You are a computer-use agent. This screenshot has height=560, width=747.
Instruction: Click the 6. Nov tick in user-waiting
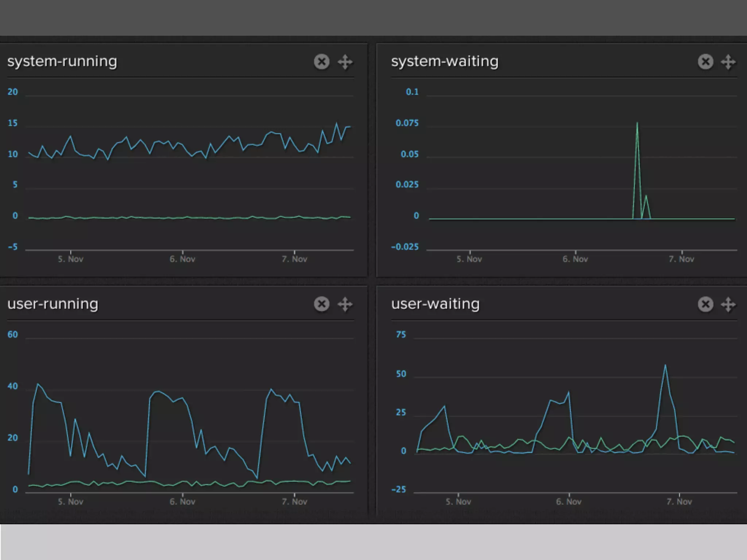coord(569,502)
